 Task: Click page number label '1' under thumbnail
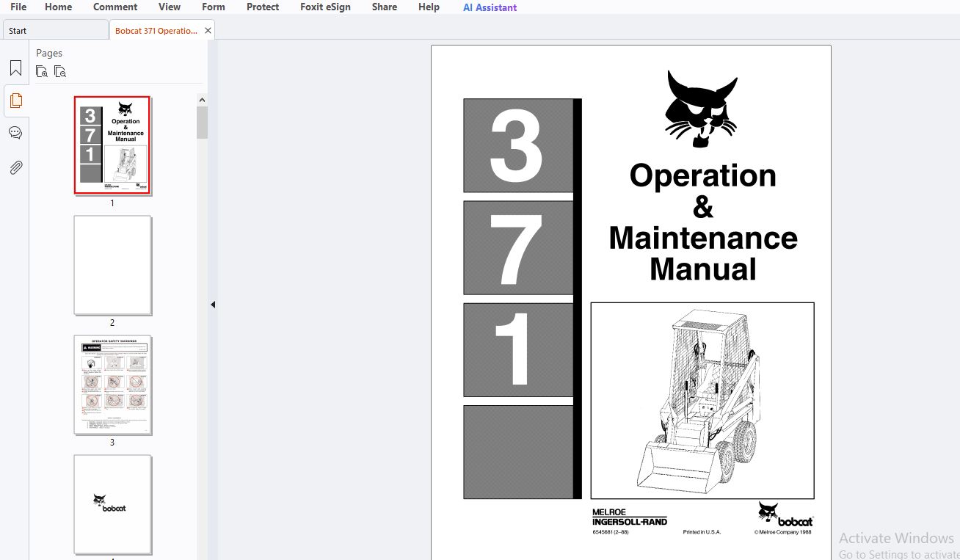point(112,203)
